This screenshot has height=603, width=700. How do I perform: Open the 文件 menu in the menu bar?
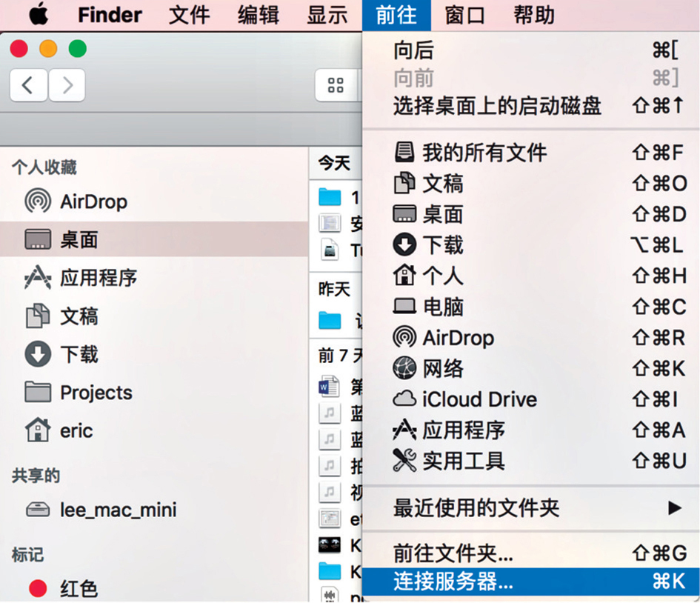[x=190, y=14]
